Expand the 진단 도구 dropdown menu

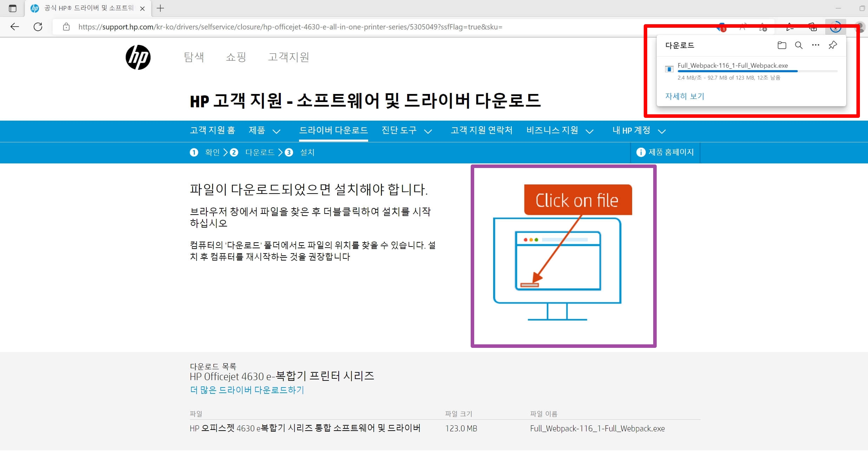(x=407, y=130)
